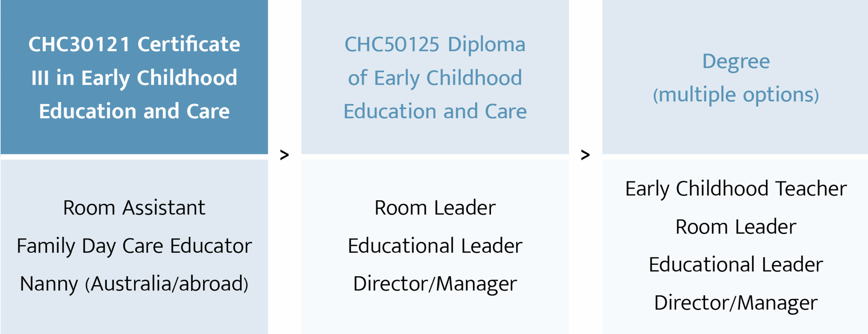The height and width of the screenshot is (334, 868).
Task: Select the CHC30121 Certificate III heading
Action: [134, 77]
